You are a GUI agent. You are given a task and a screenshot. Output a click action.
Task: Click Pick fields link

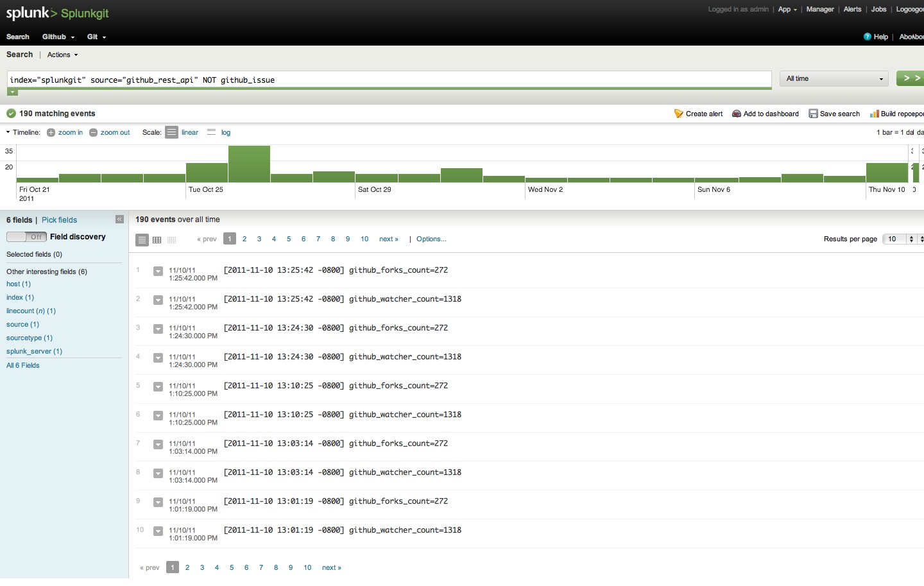(x=59, y=220)
